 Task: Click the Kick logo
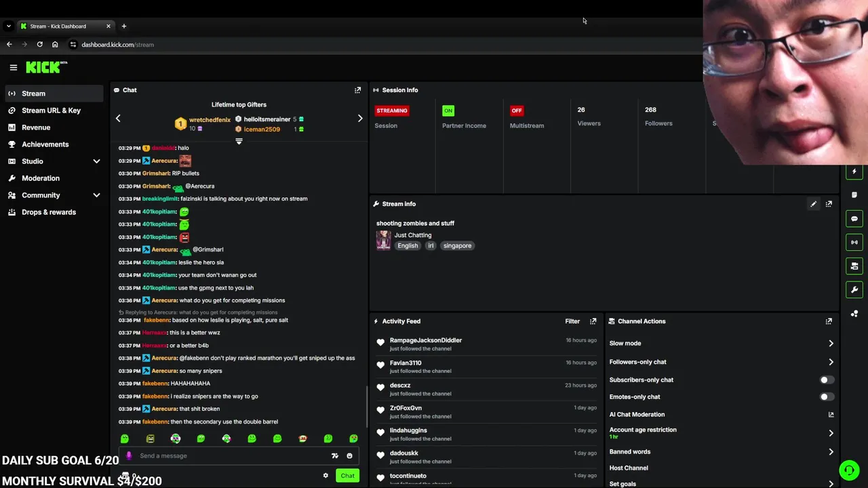click(x=46, y=67)
